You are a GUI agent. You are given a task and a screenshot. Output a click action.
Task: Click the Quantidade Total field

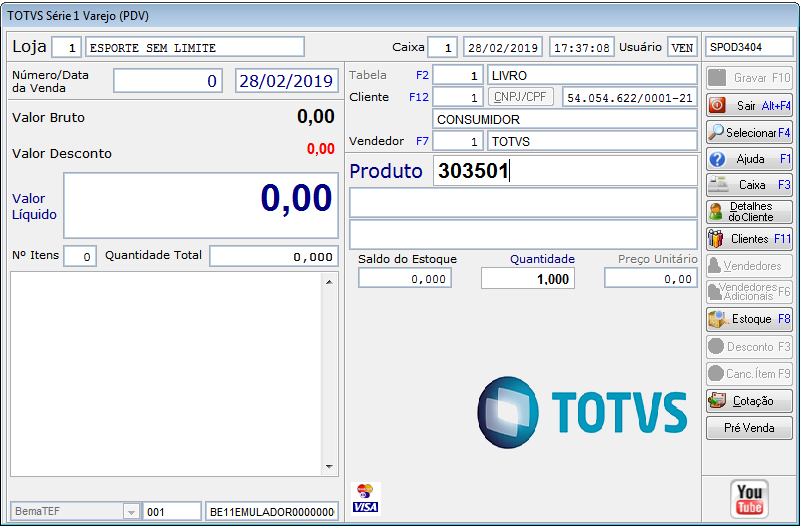coord(274,256)
